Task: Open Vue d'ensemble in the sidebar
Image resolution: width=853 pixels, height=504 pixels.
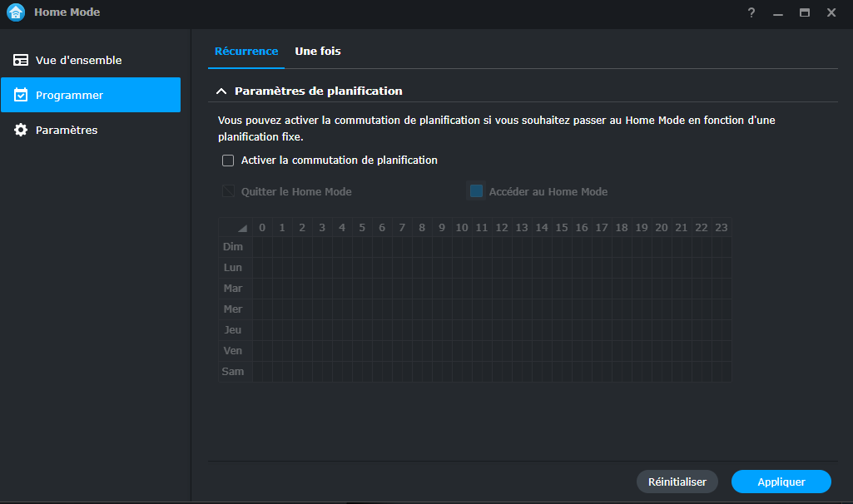Action: click(x=78, y=60)
